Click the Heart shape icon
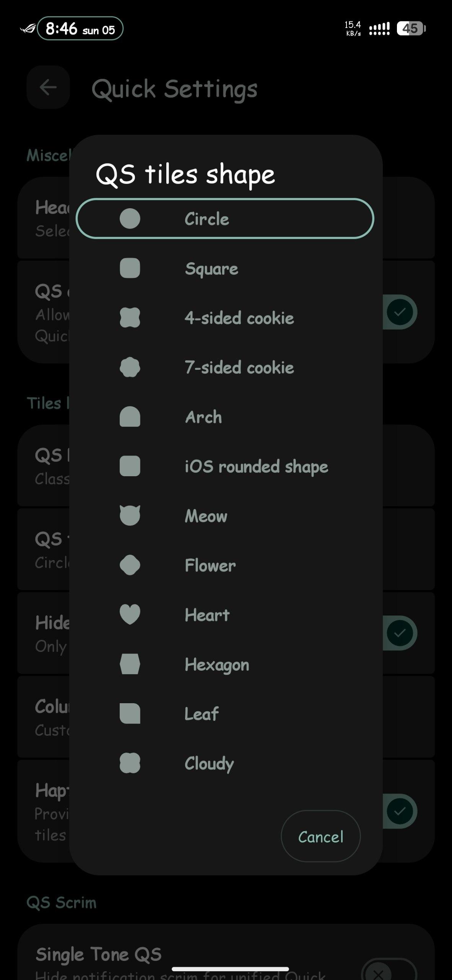The height and width of the screenshot is (980, 452). point(130,614)
